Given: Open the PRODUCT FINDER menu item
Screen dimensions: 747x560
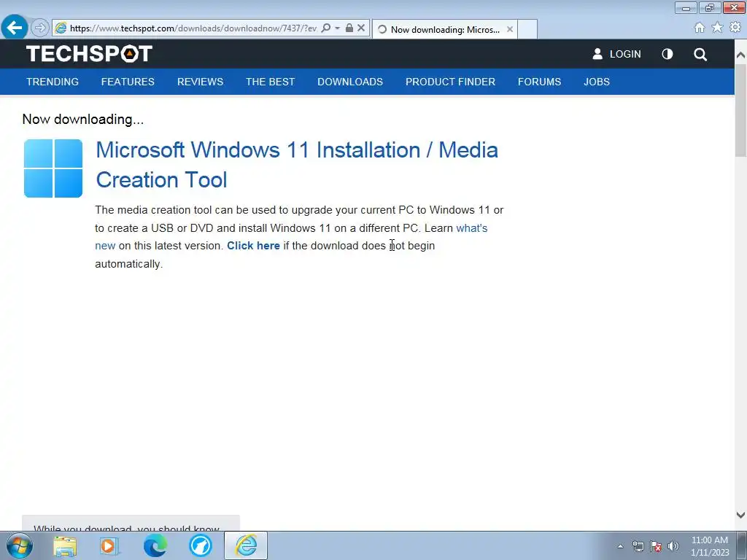Looking at the screenshot, I should click(450, 82).
